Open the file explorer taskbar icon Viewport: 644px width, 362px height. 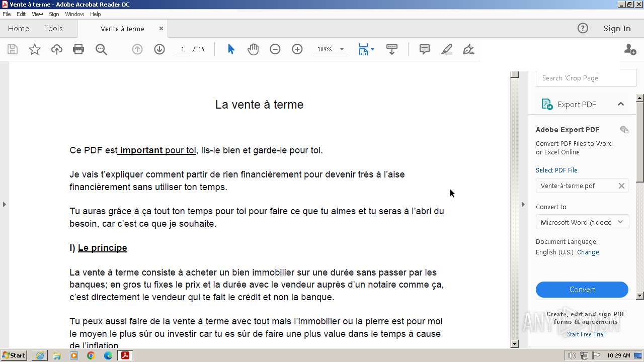click(x=57, y=355)
